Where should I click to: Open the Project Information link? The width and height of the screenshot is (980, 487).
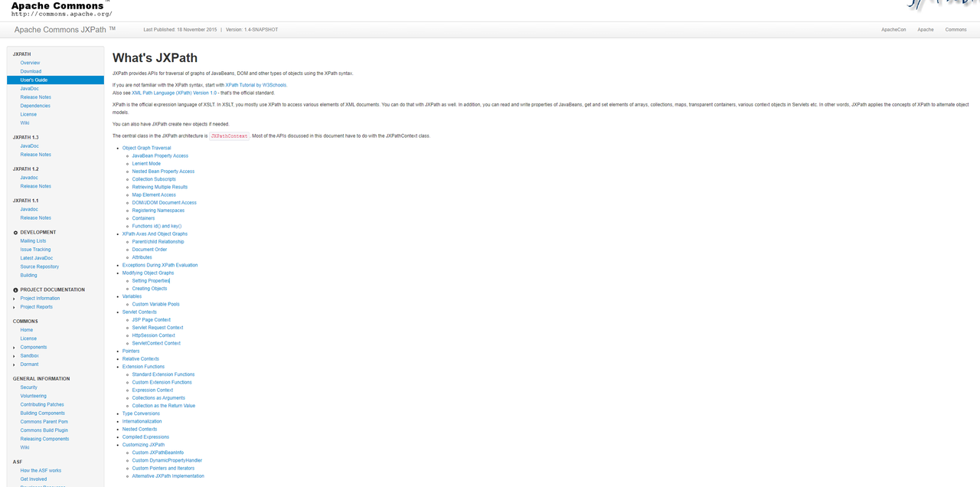(x=40, y=299)
